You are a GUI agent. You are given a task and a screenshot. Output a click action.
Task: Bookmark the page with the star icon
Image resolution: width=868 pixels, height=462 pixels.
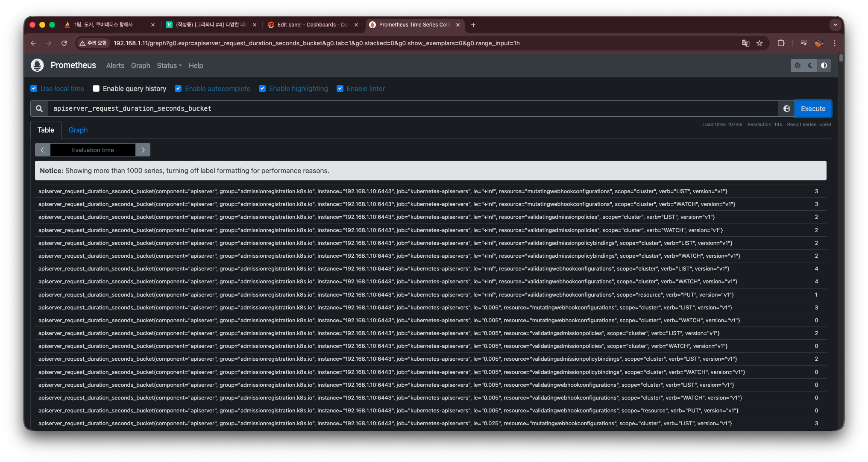pyautogui.click(x=759, y=43)
